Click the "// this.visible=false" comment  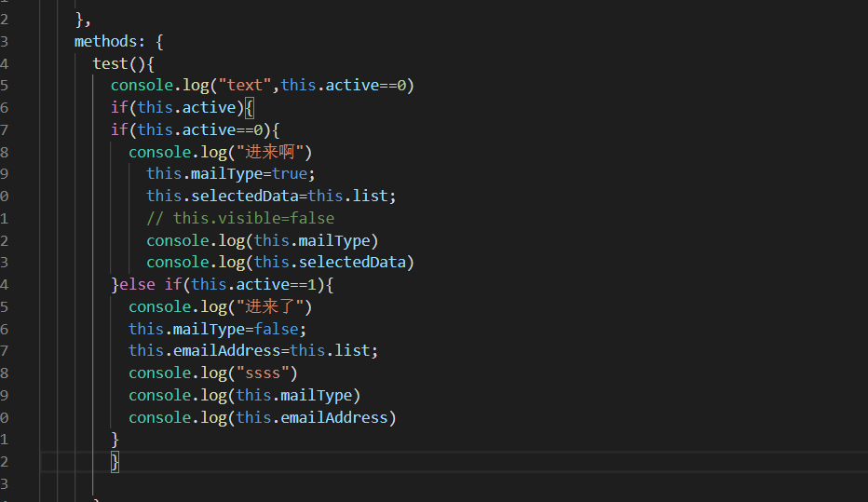[240, 219]
